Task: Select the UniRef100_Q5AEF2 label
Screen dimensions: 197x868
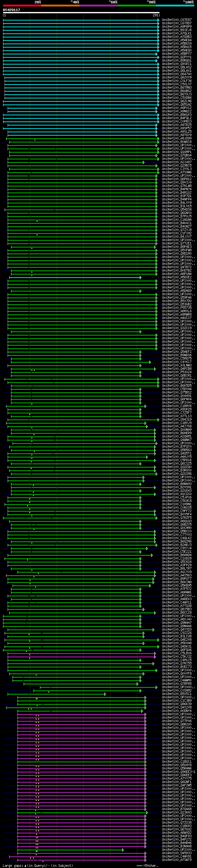Action: 176,352
